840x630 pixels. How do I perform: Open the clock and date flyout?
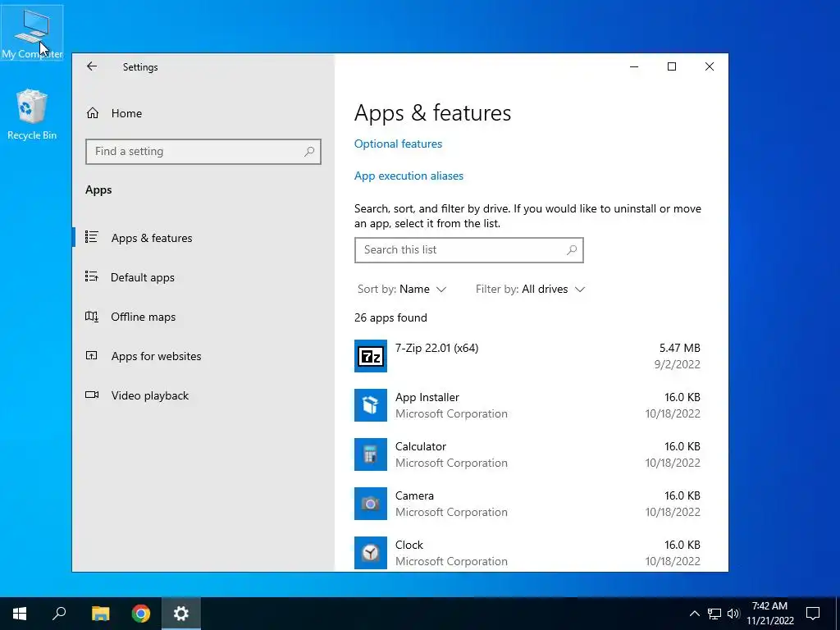[x=769, y=614]
